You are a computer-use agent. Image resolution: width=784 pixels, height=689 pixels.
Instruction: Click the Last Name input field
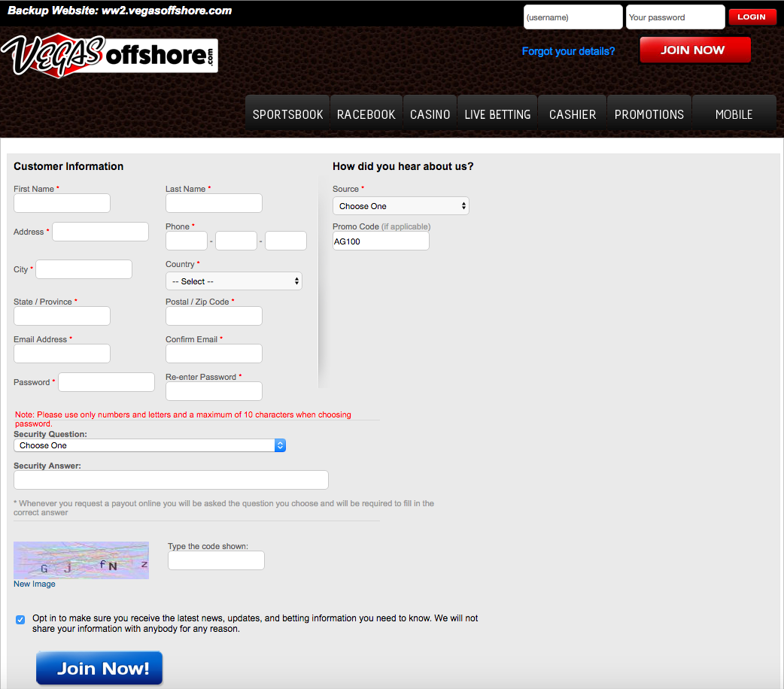pos(214,204)
